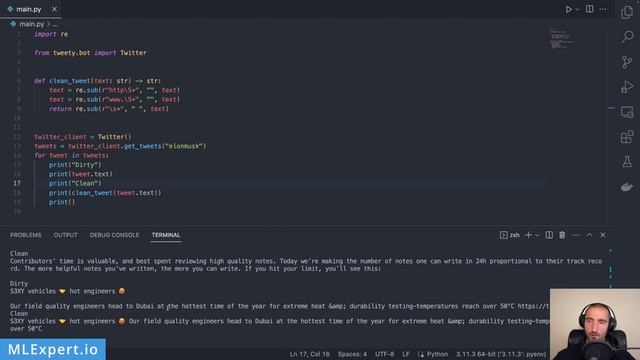640x360 pixels.
Task: Close the terminal panel
Action: pos(603,235)
